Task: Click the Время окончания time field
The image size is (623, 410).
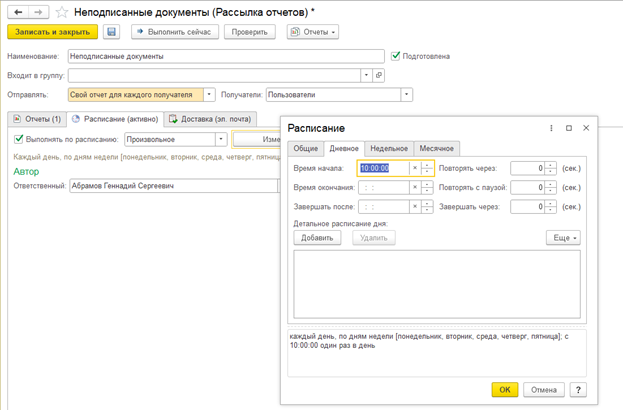Action: [384, 187]
